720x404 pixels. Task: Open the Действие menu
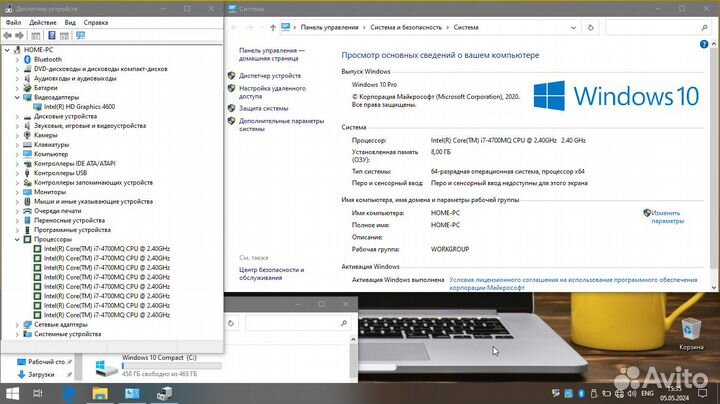43,22
